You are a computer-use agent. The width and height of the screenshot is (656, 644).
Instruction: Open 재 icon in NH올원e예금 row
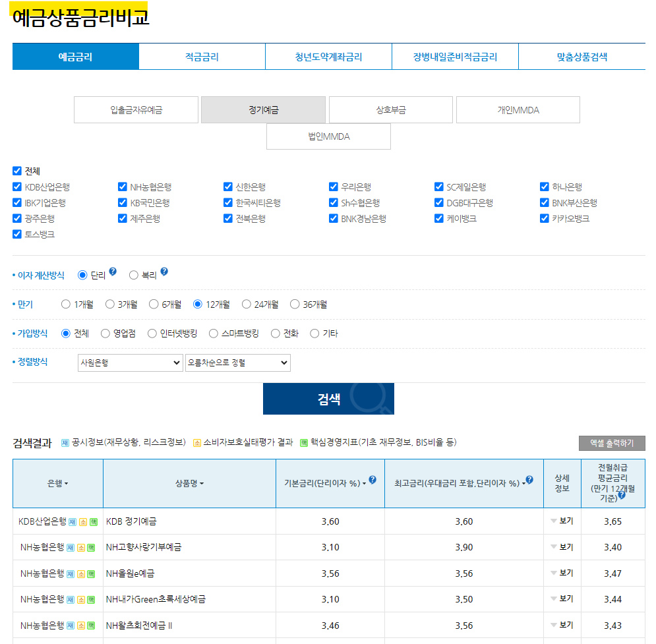pos(71,574)
